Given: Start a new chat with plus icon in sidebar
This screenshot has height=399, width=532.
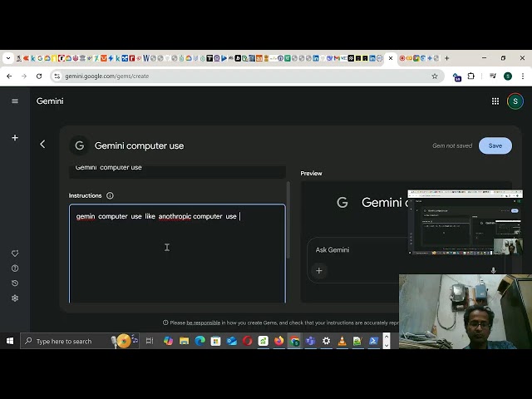Looking at the screenshot, I should click(x=15, y=138).
